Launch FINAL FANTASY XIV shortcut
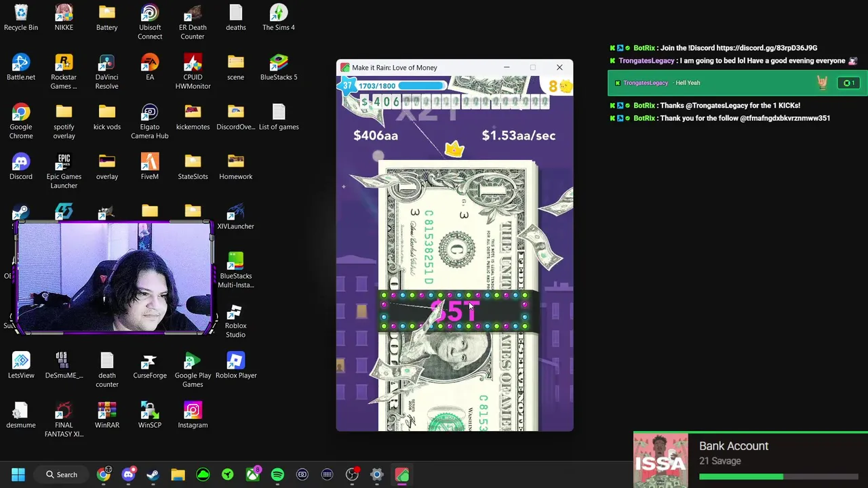The image size is (868, 488). (64, 420)
